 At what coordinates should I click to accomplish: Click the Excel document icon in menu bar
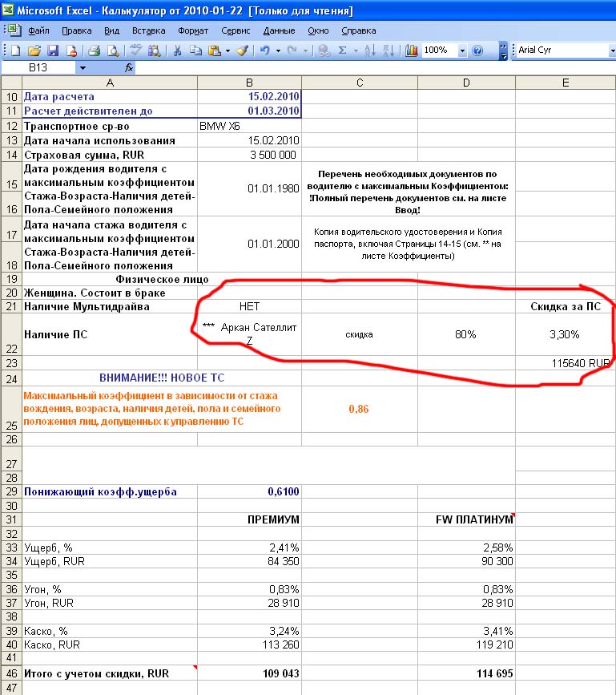pyautogui.click(x=13, y=30)
